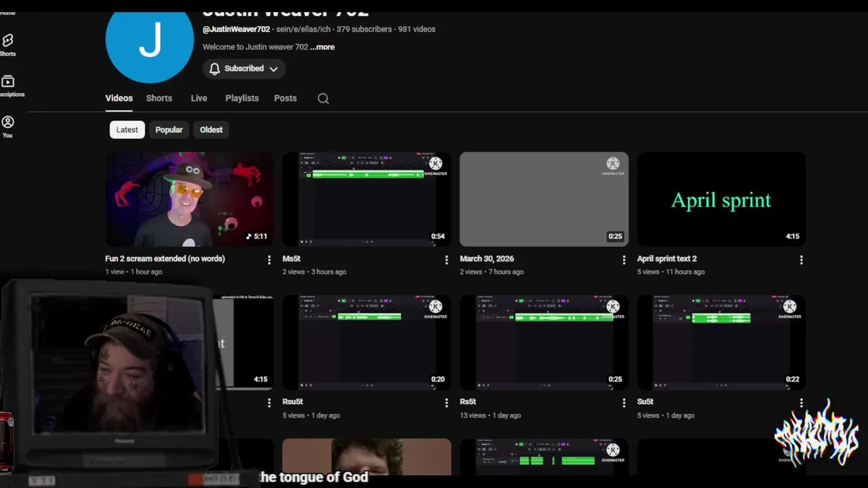Click '2 views • 7 hours ago' text
The image size is (868, 488).
click(x=492, y=272)
